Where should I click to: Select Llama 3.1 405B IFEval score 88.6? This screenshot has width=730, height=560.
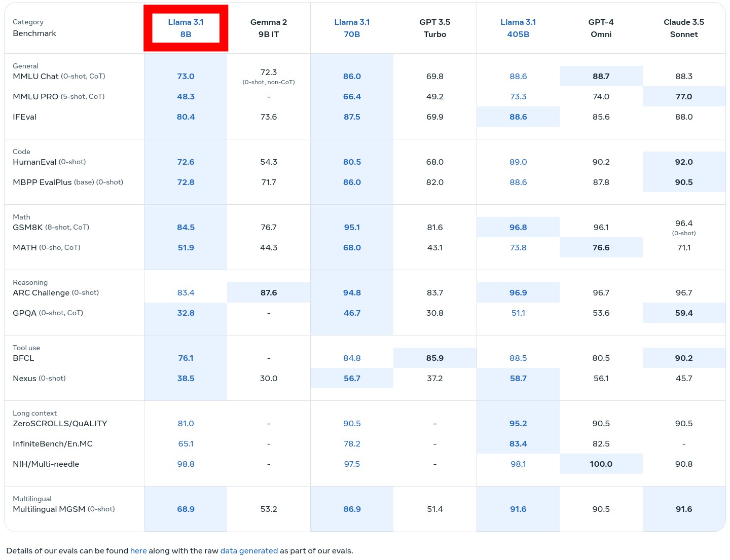coord(518,117)
